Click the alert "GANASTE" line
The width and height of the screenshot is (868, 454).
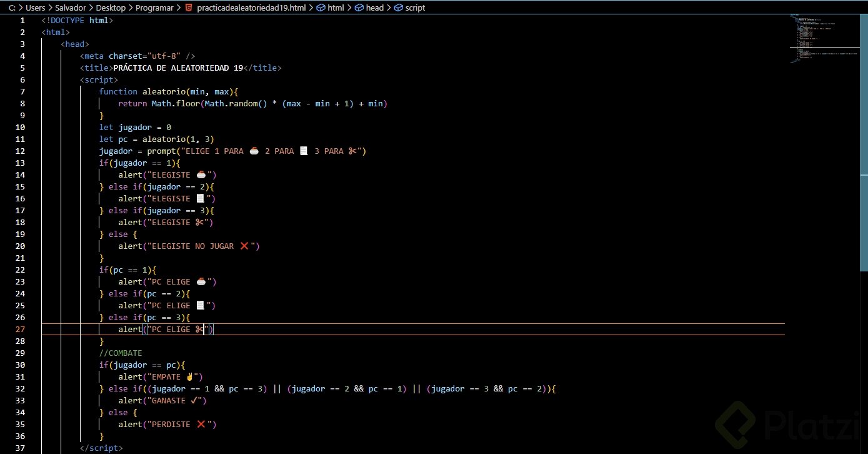point(162,400)
